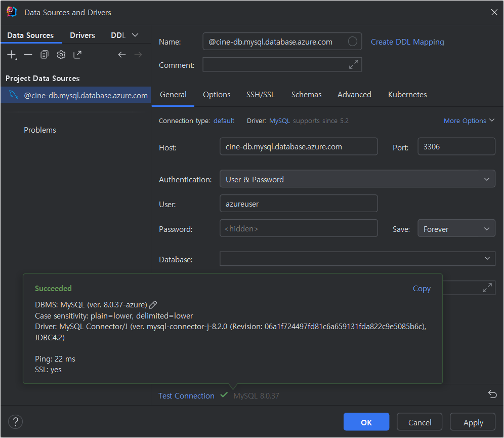Click the Project Data Sources heading
The image size is (504, 438).
click(x=43, y=78)
